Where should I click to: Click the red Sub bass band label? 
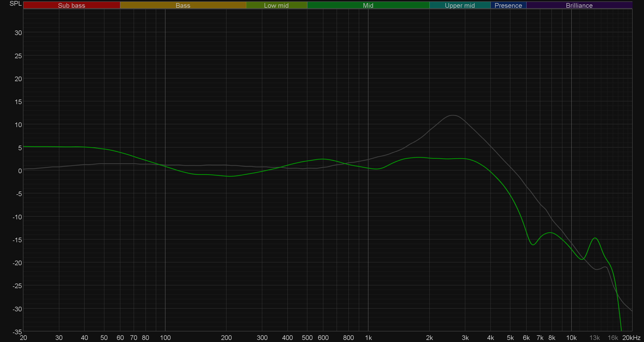pyautogui.click(x=71, y=5)
